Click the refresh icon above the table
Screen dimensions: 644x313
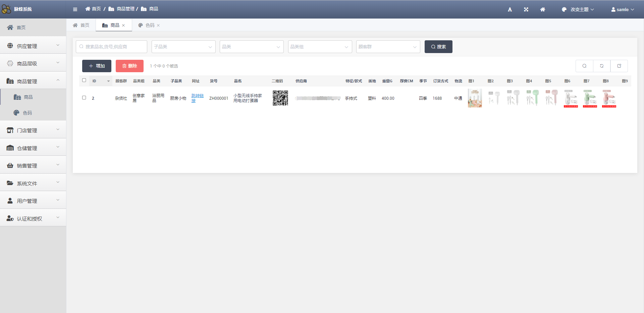[x=601, y=66]
